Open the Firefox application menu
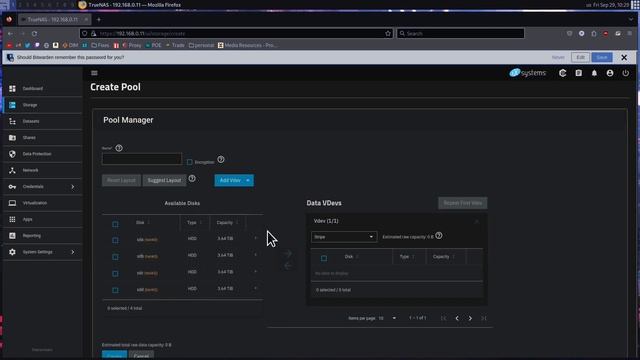 click(x=630, y=33)
